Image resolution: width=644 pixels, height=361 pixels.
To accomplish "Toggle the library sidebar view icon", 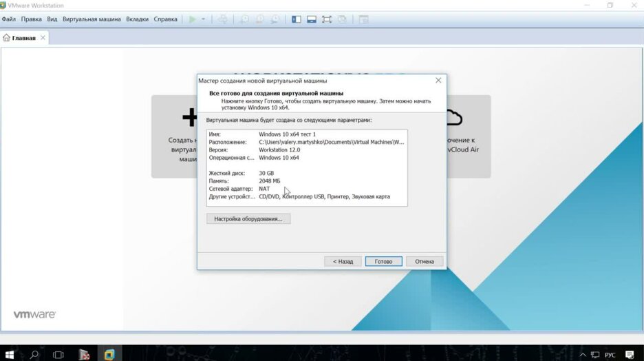I will 296,19.
